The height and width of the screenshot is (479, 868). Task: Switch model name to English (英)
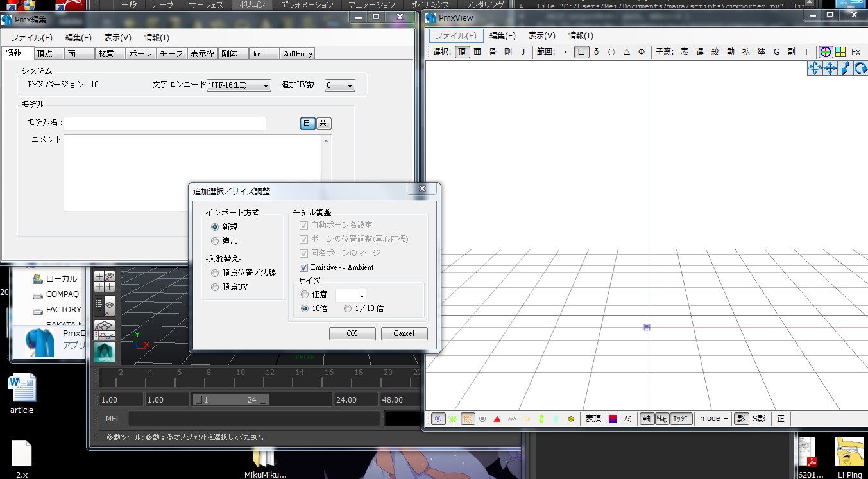[x=324, y=123]
